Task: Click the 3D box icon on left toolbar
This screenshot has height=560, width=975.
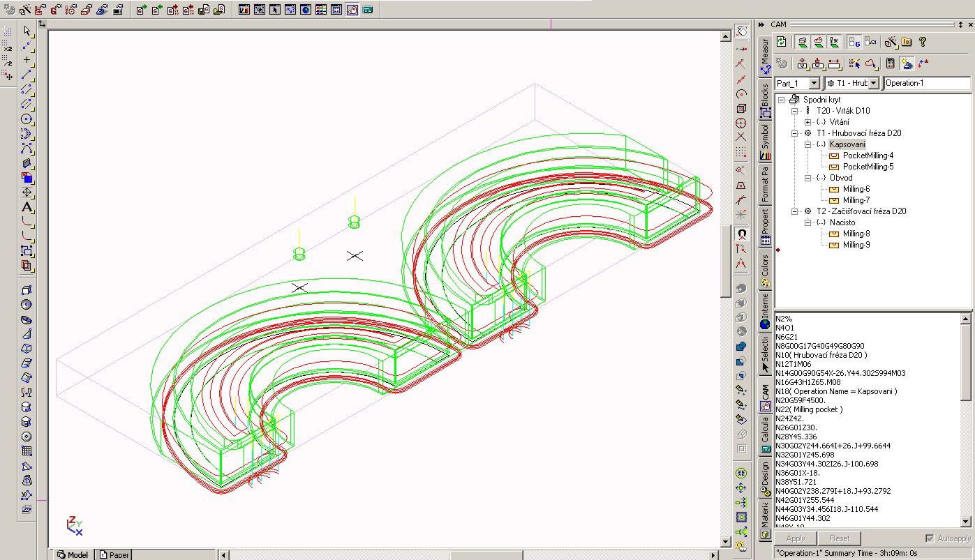Action: pyautogui.click(x=27, y=290)
